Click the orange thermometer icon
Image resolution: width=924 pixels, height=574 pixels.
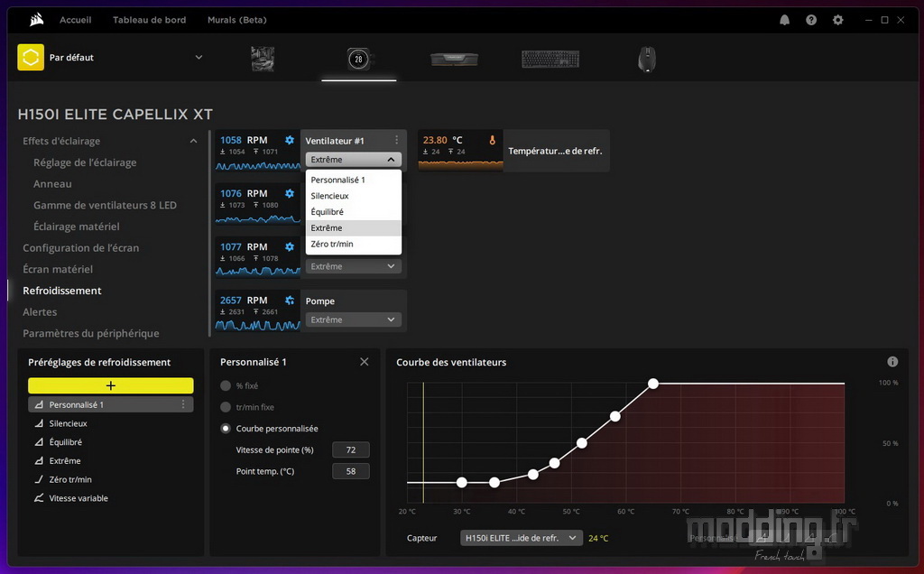pos(492,140)
